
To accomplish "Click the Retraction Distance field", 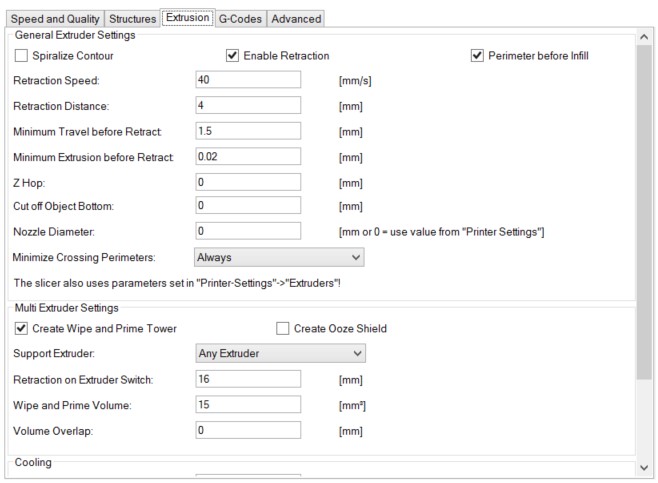I will 248,105.
